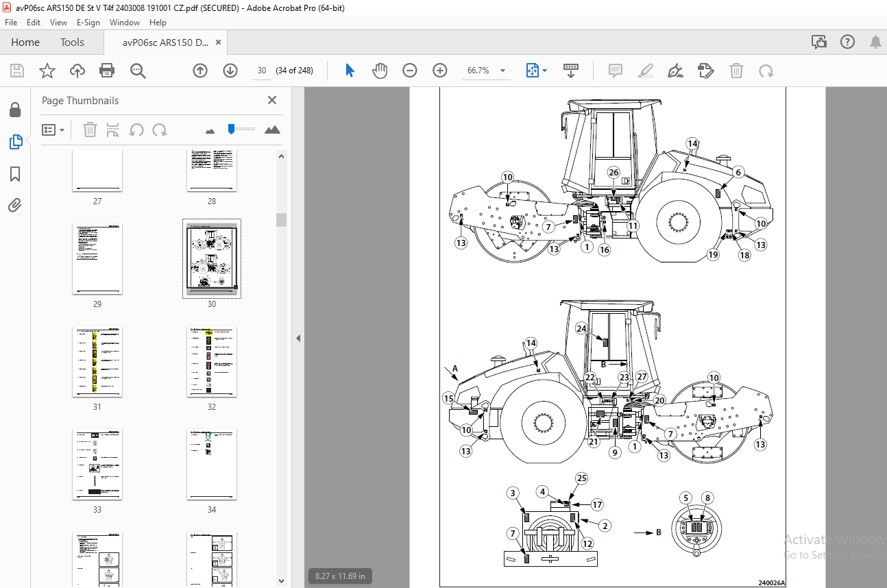Save the file with the floppy disk icon
887x588 pixels.
click(17, 71)
